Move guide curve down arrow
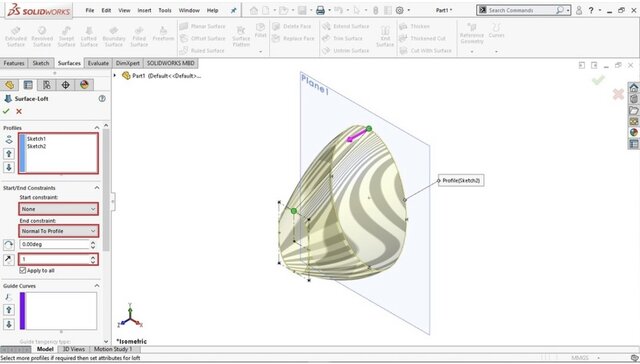Screen dimensions: 640x364 (x=9, y=324)
